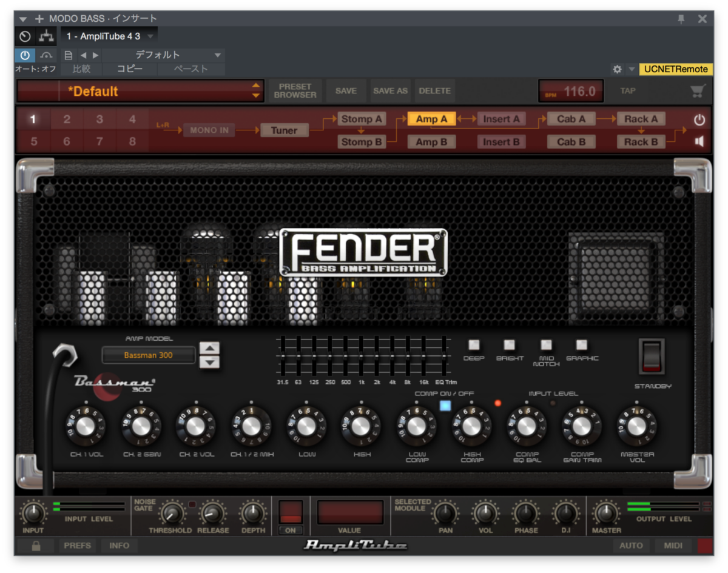
Task: Click the Fender Bass Amplification logo
Action: (x=363, y=252)
